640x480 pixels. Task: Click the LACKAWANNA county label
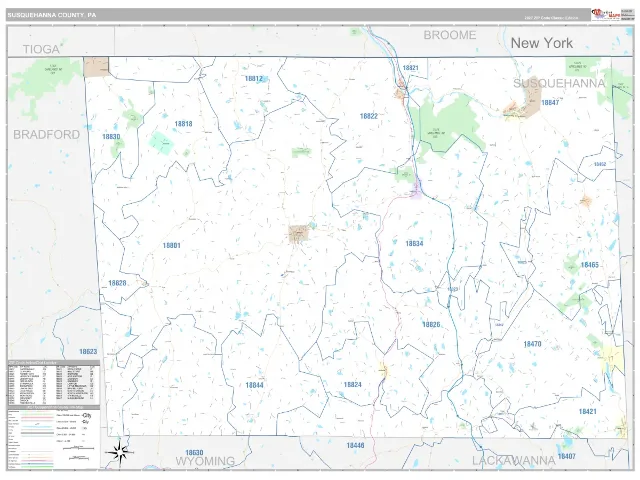tap(513, 461)
